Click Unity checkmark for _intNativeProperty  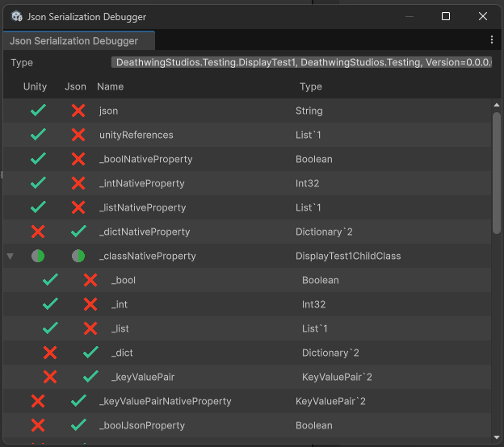coord(38,183)
